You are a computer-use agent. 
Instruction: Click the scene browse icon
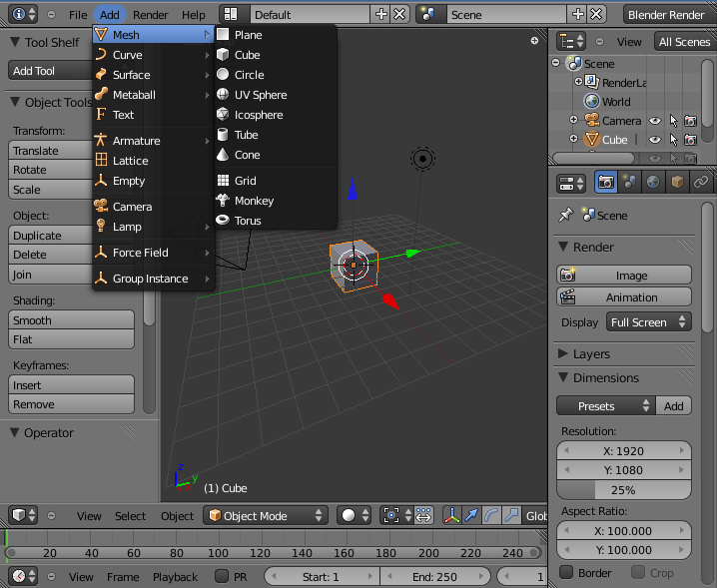click(x=428, y=15)
